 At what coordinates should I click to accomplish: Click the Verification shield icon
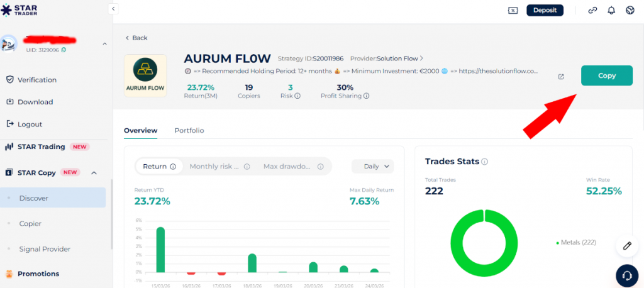(x=10, y=80)
